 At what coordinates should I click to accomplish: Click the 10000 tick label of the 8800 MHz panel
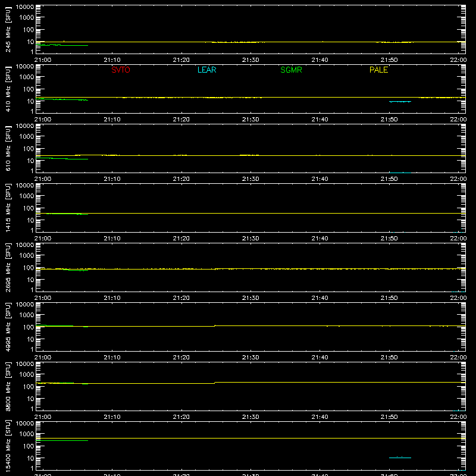tap(25, 364)
